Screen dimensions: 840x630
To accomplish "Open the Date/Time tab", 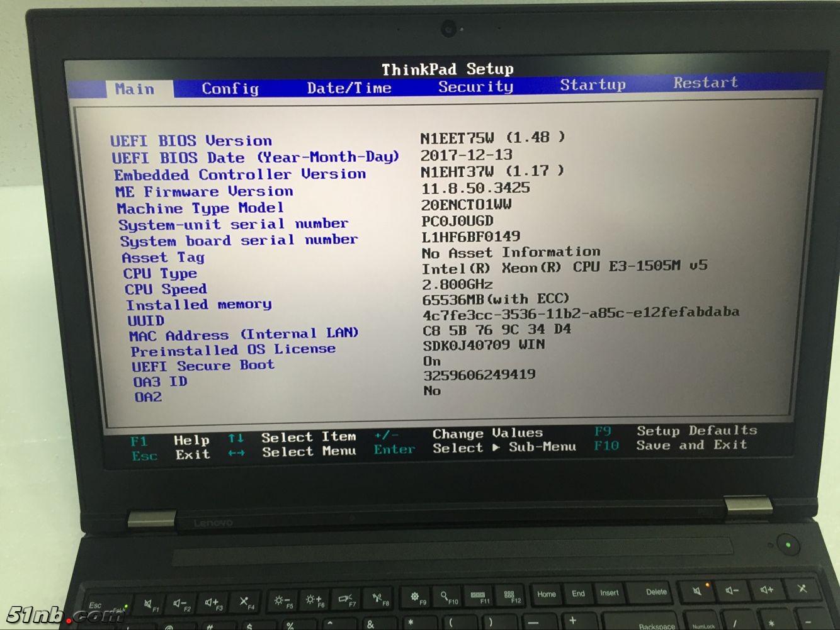I will [349, 88].
